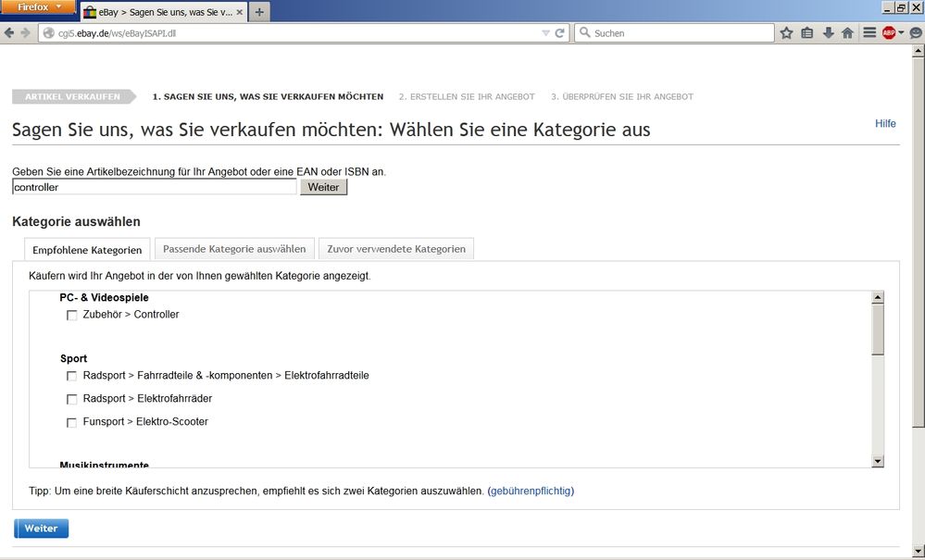Select Radsport > Elektrofahrräder checkbox
Image resolution: width=925 pixels, height=560 pixels.
point(72,400)
